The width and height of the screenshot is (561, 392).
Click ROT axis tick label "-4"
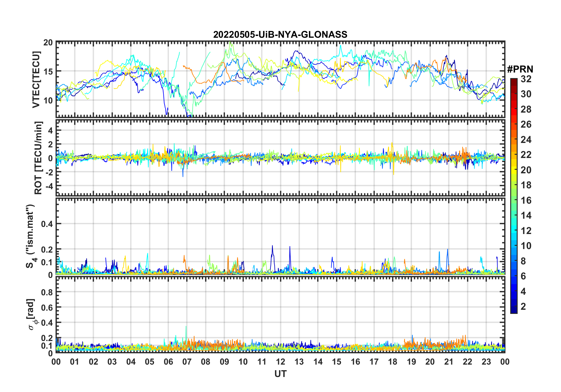coord(49,186)
